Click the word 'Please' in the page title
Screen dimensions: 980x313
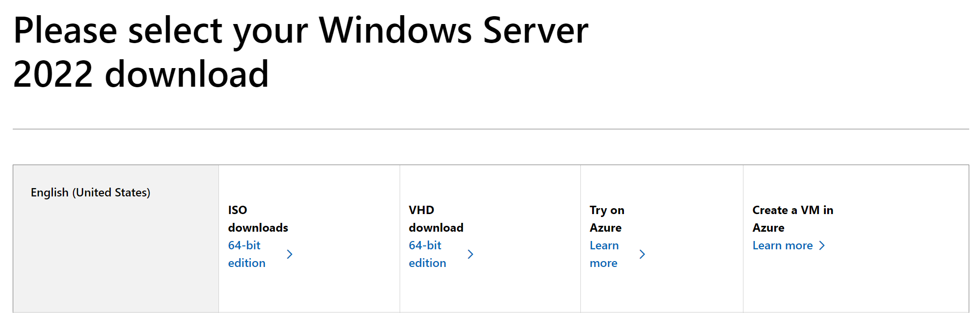coord(65,30)
